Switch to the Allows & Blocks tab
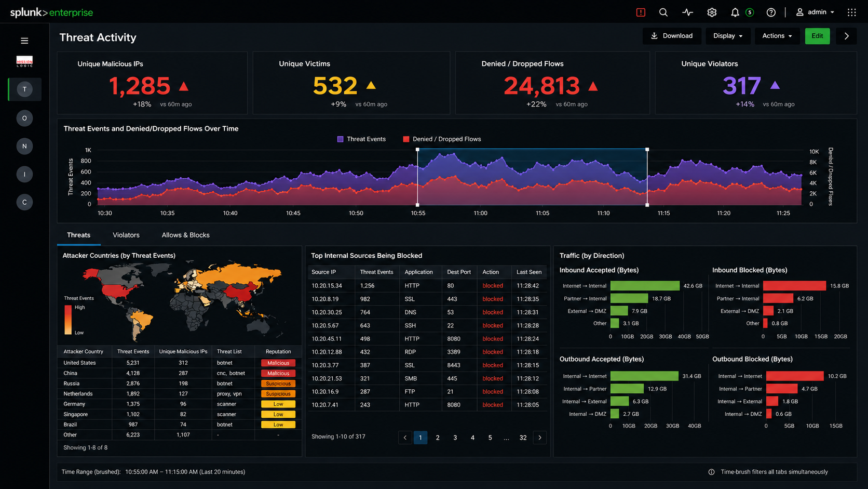 pyautogui.click(x=185, y=235)
